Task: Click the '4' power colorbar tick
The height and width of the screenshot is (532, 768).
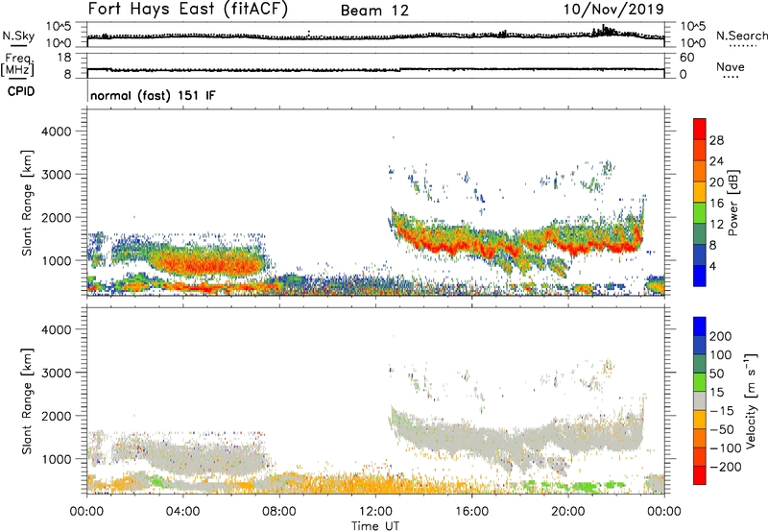Action: 712,266
